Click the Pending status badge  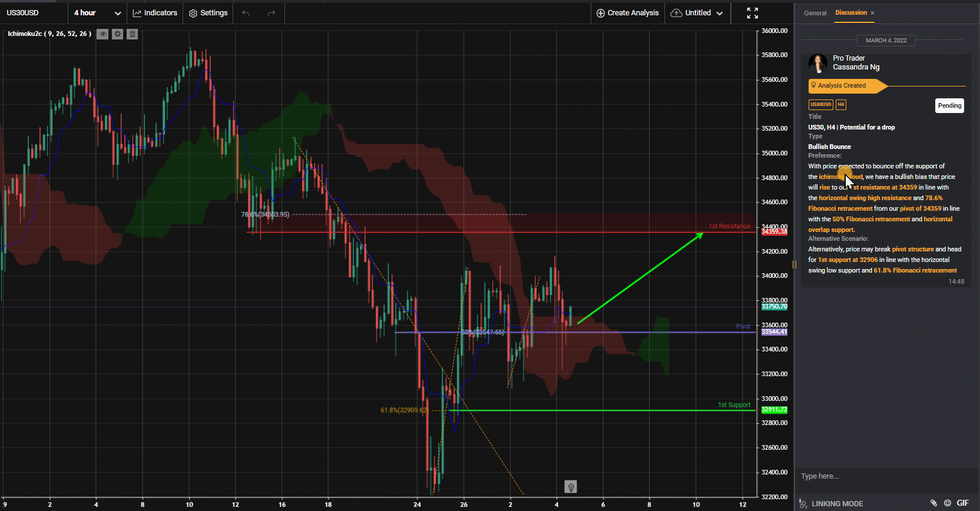pyautogui.click(x=949, y=105)
